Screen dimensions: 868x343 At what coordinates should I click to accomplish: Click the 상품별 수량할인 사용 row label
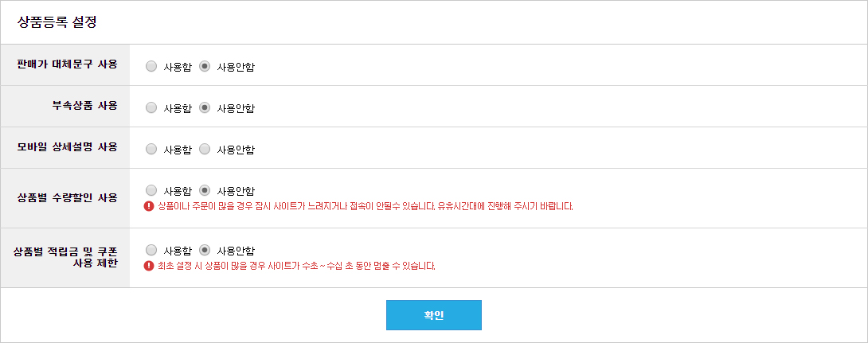pos(68,197)
